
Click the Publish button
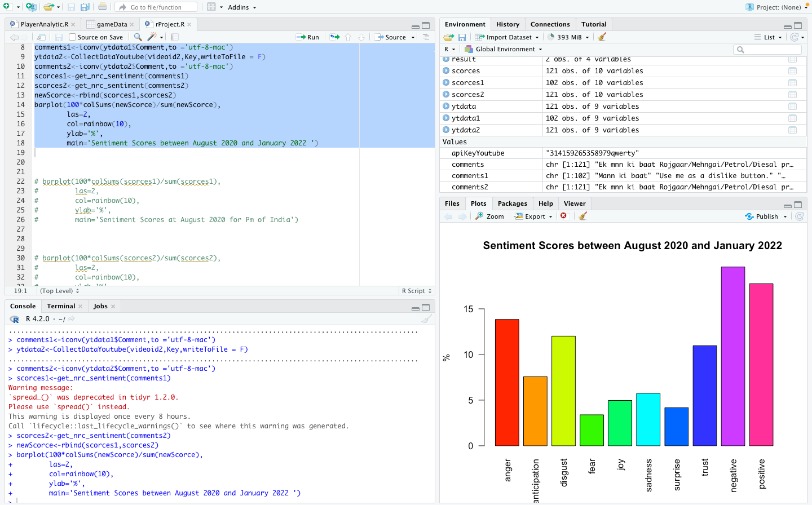(762, 216)
